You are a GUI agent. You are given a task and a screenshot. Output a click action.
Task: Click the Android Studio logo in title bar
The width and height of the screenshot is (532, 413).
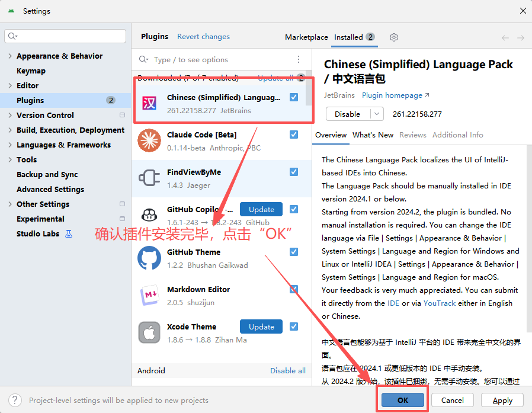[x=11, y=11]
